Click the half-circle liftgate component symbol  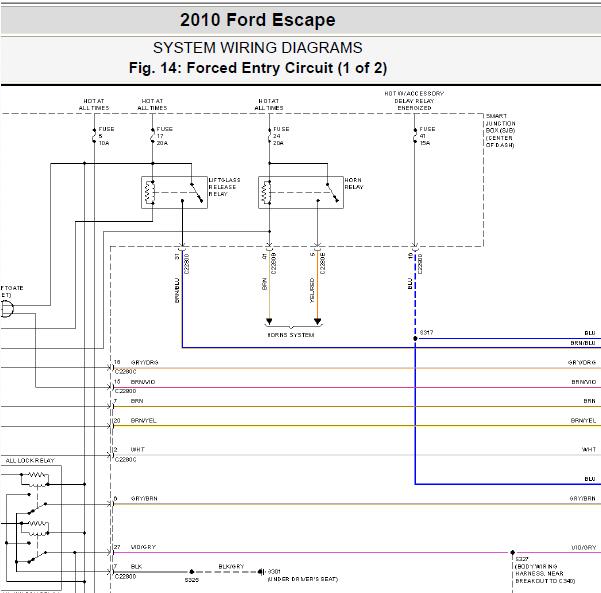click(8, 309)
